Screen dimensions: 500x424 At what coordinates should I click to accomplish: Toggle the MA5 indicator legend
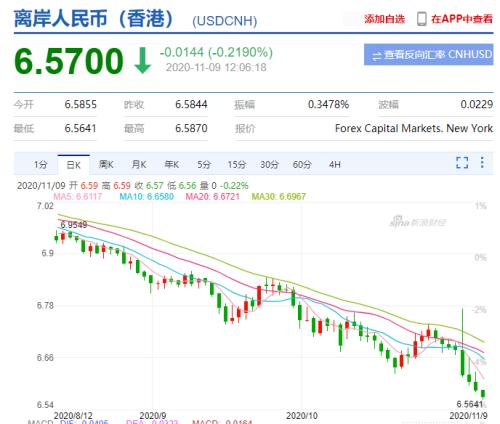77,196
